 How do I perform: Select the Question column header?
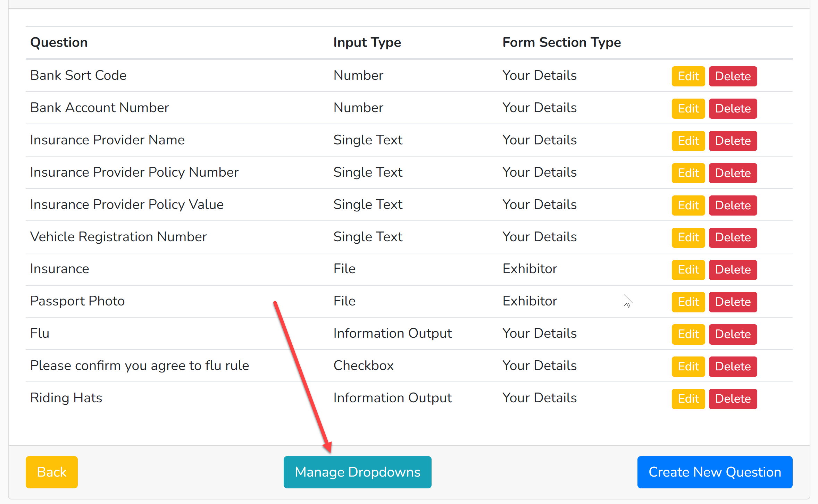tap(59, 42)
